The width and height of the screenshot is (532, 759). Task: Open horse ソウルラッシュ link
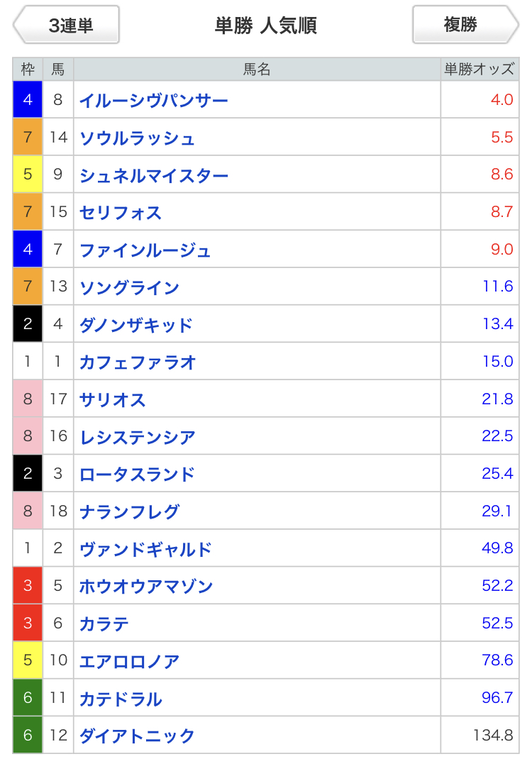137,138
